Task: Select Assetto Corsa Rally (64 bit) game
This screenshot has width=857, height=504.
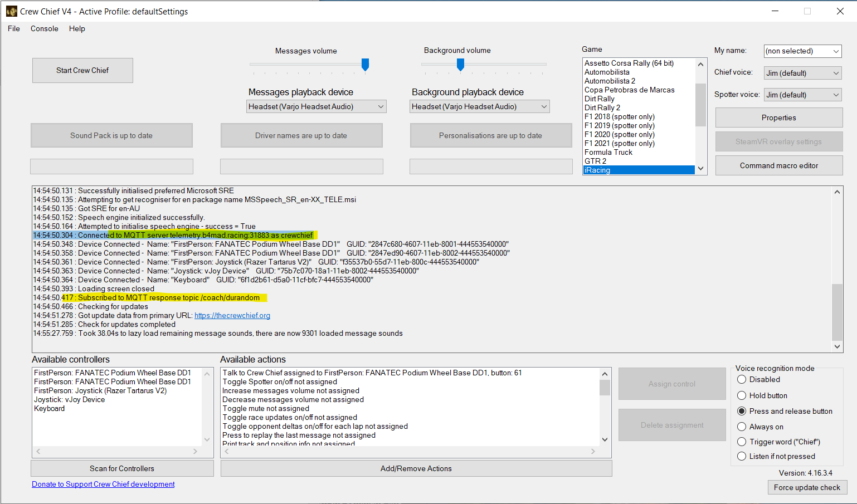Action: click(639, 63)
